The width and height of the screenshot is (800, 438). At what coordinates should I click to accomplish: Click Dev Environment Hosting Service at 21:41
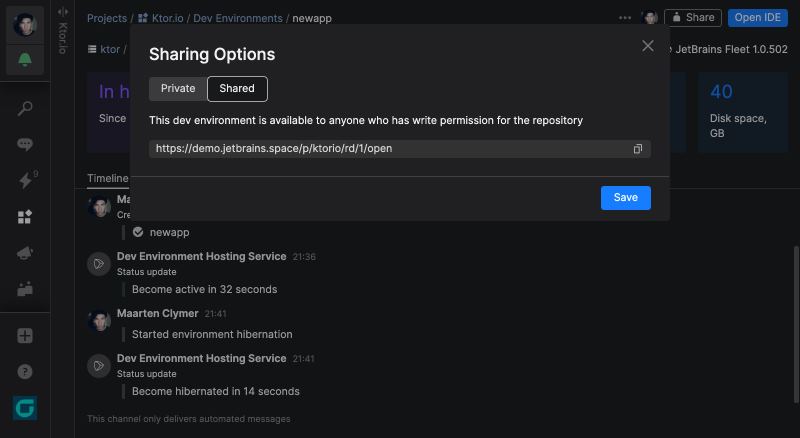pyautogui.click(x=202, y=359)
